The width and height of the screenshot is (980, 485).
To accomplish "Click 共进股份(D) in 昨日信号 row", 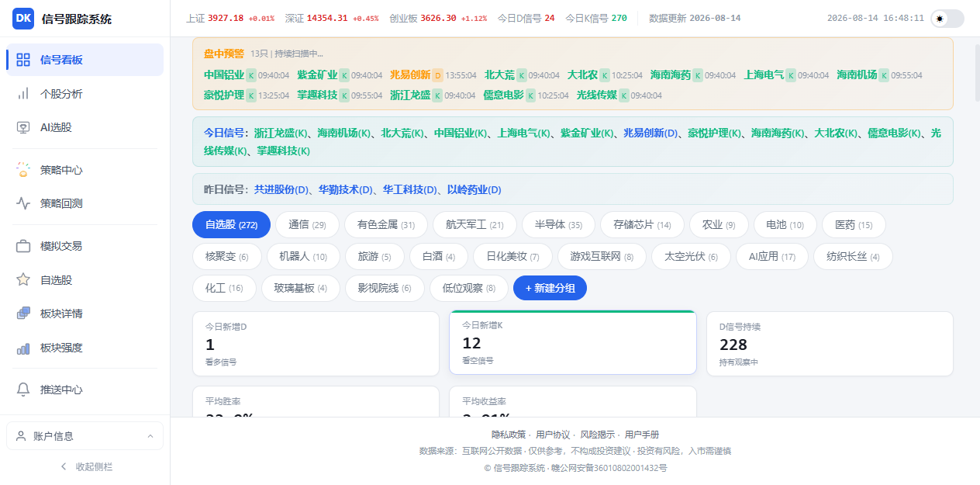I will [282, 189].
